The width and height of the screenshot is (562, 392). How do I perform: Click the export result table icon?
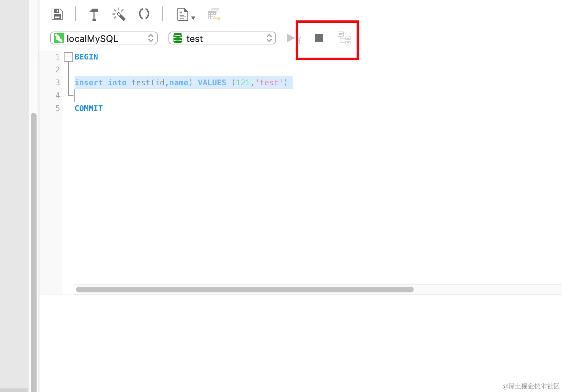coord(214,14)
